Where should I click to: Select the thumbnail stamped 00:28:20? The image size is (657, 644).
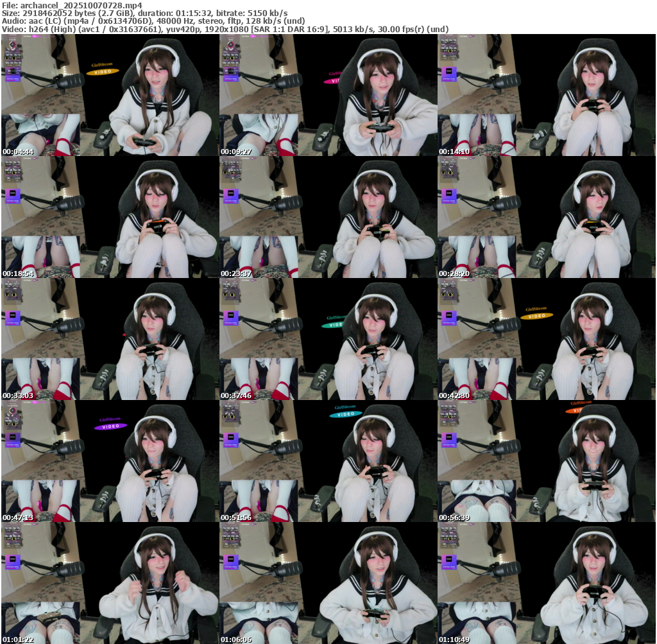(x=547, y=217)
